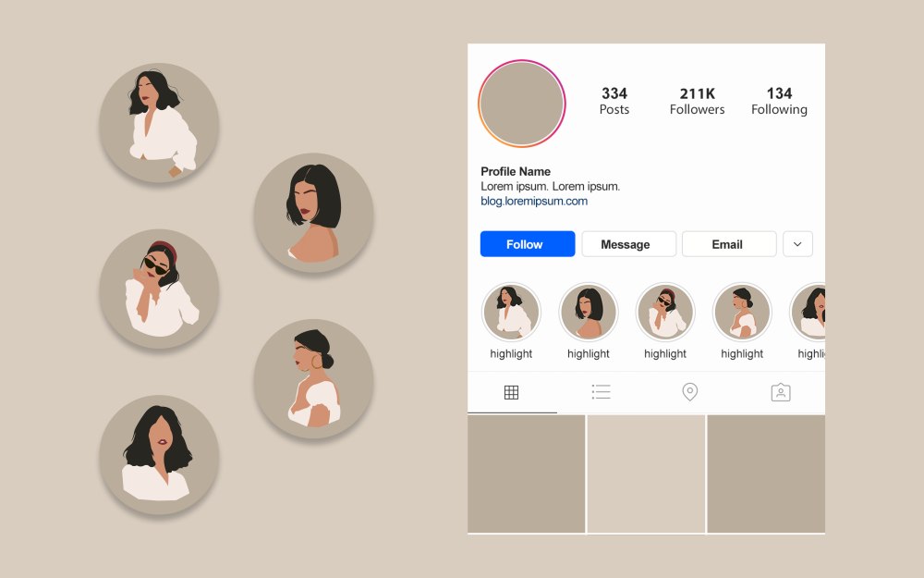The height and width of the screenshot is (578, 924).
Task: View the 211K Followers count
Action: tap(697, 101)
